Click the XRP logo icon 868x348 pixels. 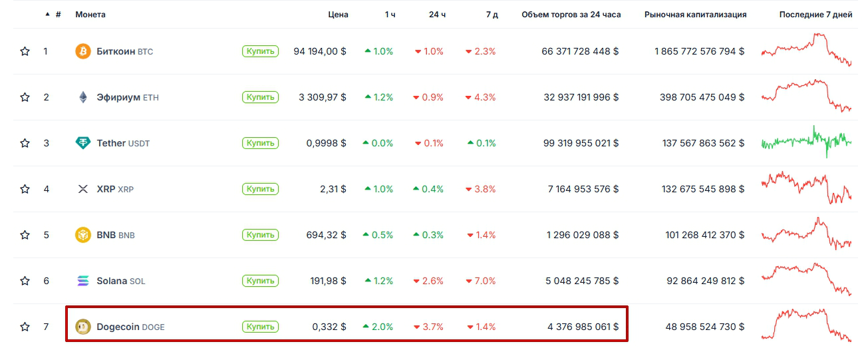pyautogui.click(x=83, y=189)
